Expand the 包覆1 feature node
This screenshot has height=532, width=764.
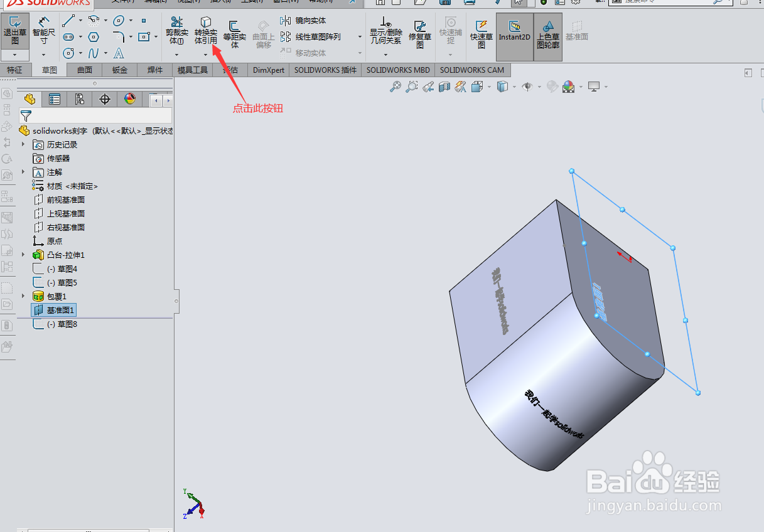[x=23, y=296]
